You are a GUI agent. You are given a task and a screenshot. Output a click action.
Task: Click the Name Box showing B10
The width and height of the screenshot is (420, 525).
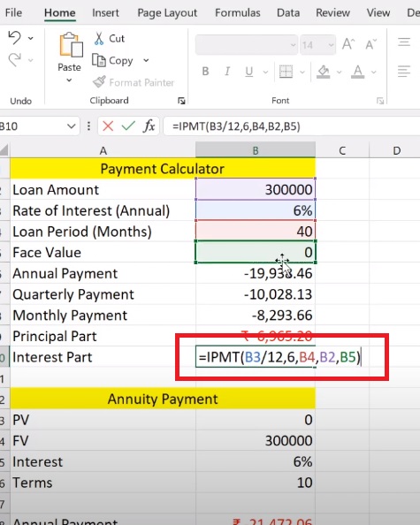pos(32,126)
